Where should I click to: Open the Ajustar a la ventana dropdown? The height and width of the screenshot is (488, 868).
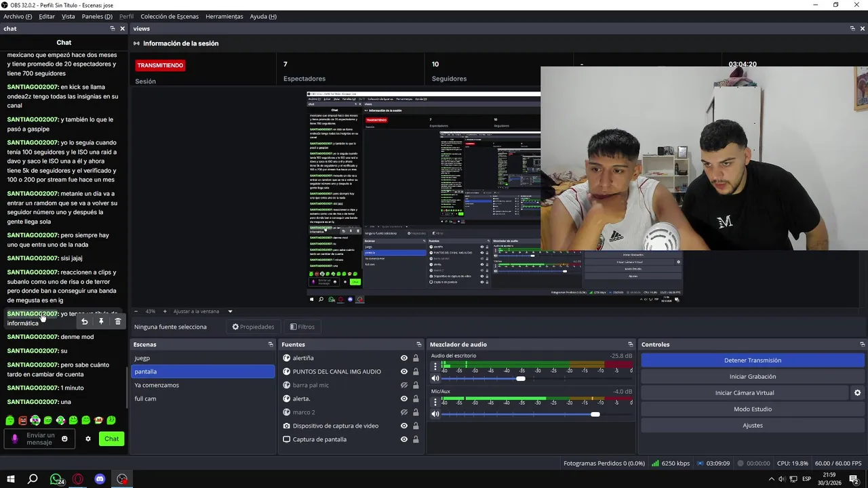click(x=230, y=311)
